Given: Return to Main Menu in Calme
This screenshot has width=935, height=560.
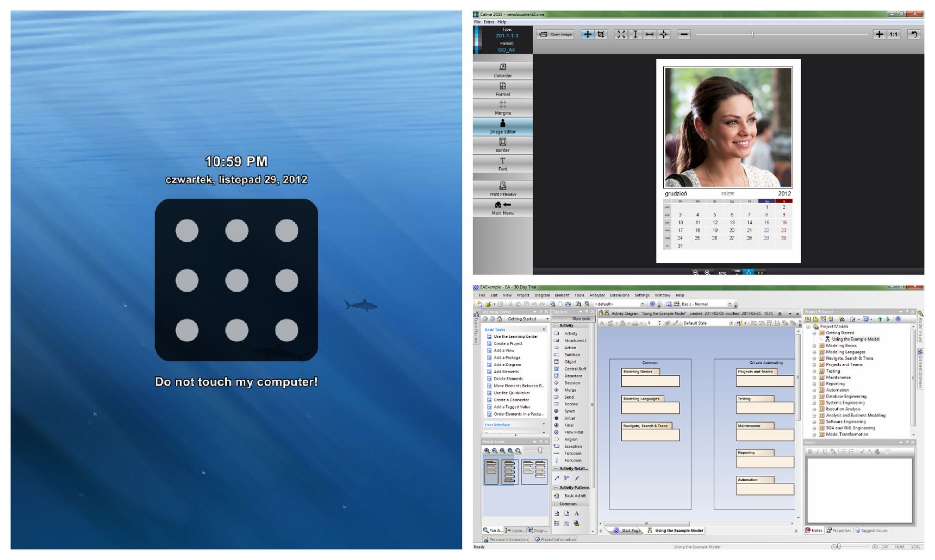Looking at the screenshot, I should tap(503, 208).
